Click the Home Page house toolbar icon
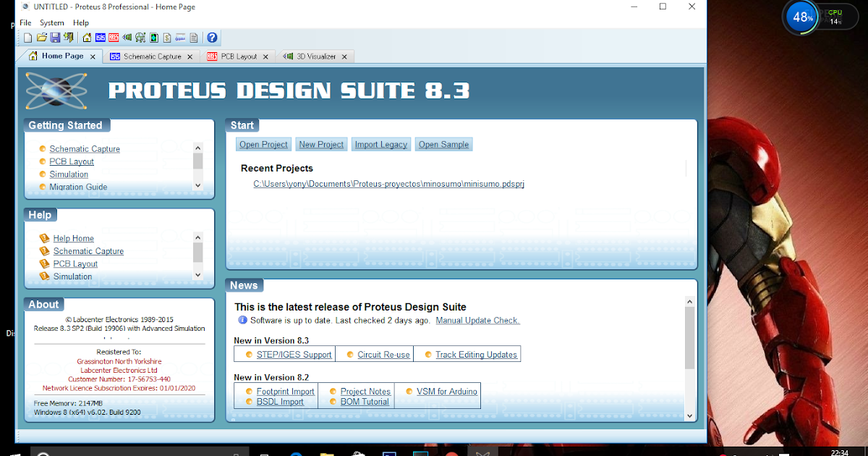Viewport: 868px width, 456px height. tap(87, 38)
